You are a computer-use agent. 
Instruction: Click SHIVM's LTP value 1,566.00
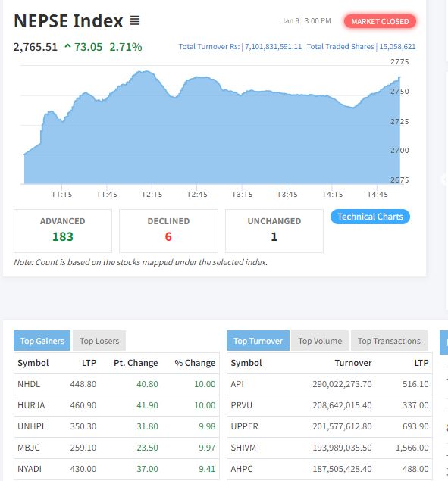click(412, 448)
